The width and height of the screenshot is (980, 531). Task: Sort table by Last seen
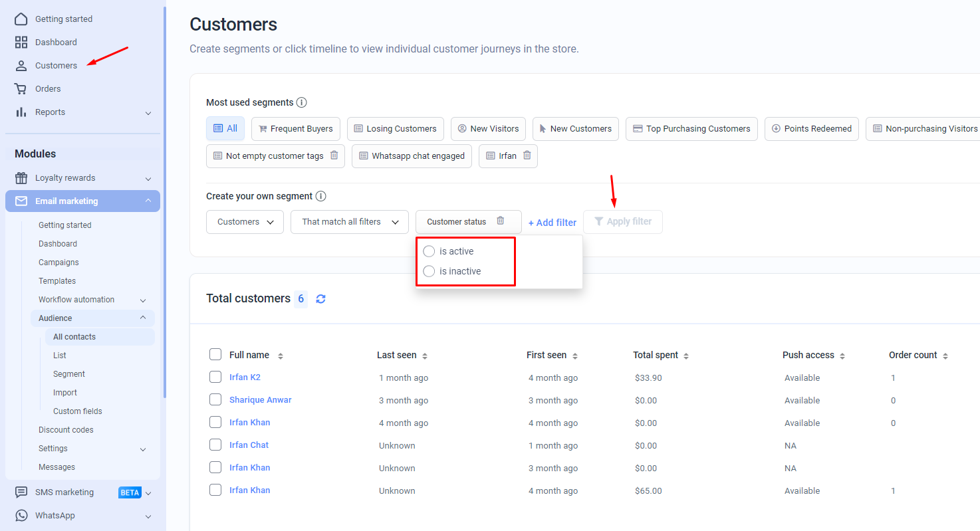pyautogui.click(x=425, y=356)
